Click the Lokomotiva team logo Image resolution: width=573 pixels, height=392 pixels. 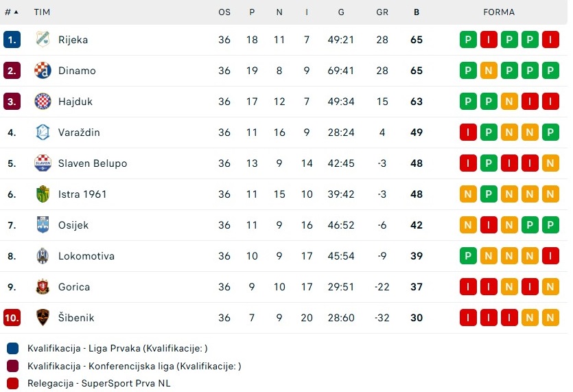(43, 255)
